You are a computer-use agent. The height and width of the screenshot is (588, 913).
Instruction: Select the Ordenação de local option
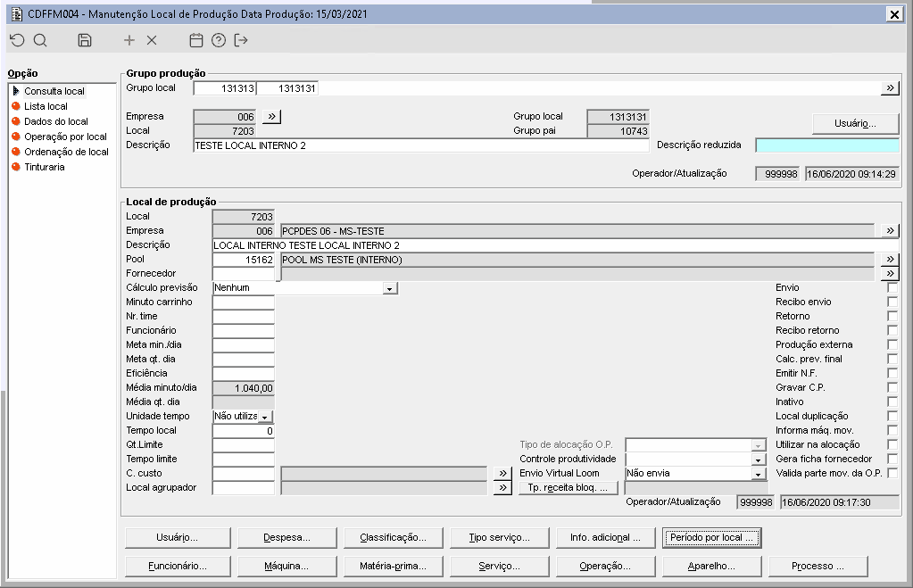coord(66,152)
